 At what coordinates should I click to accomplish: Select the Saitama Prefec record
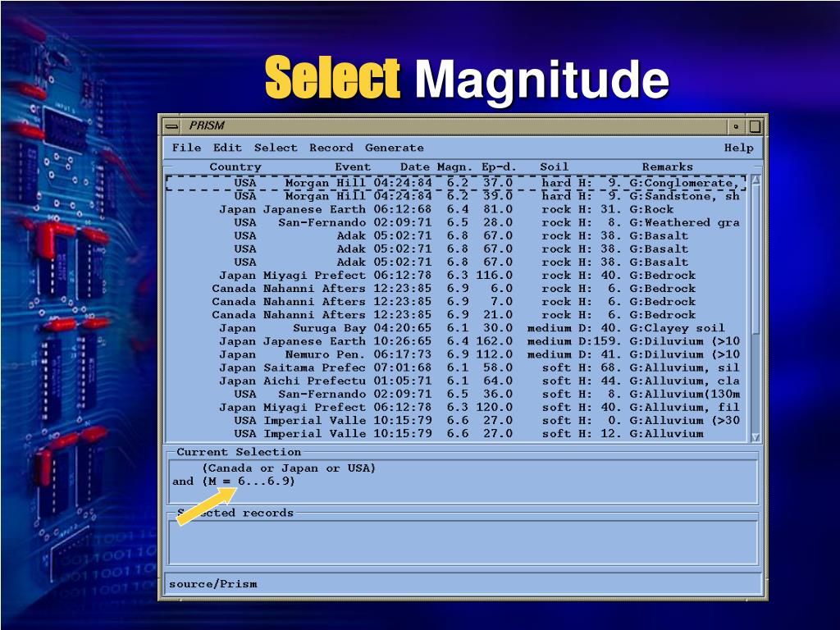point(456,367)
